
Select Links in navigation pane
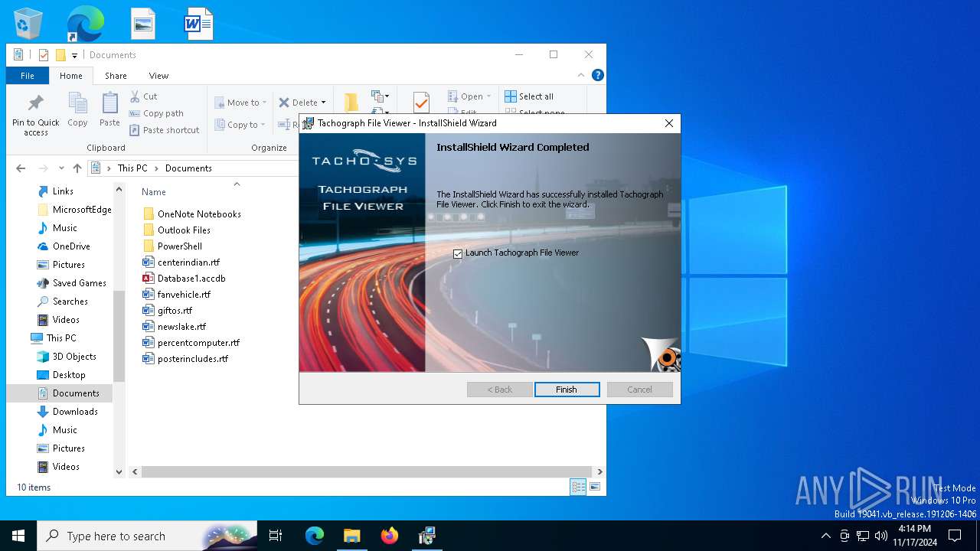pos(63,191)
